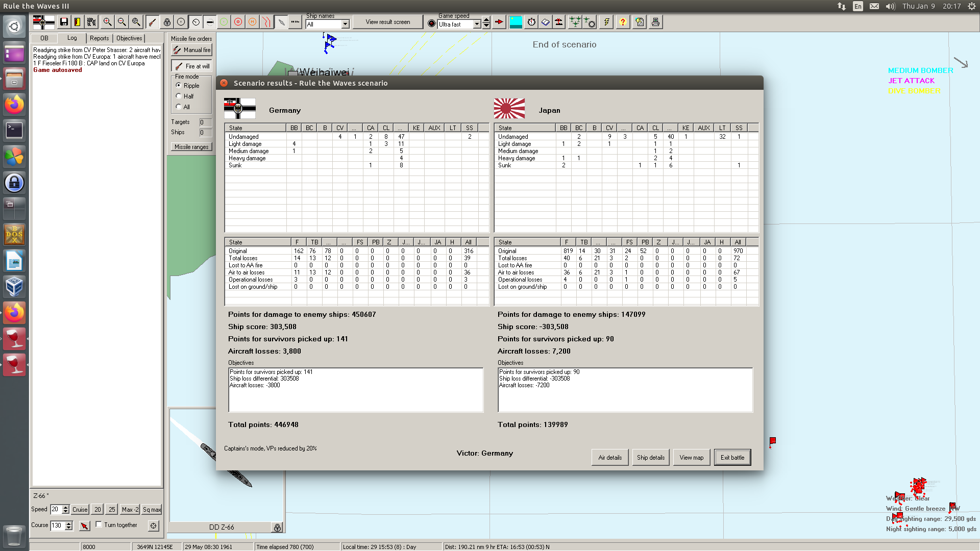Switch to the Log tab
This screenshot has height=551, width=980.
point(72,38)
